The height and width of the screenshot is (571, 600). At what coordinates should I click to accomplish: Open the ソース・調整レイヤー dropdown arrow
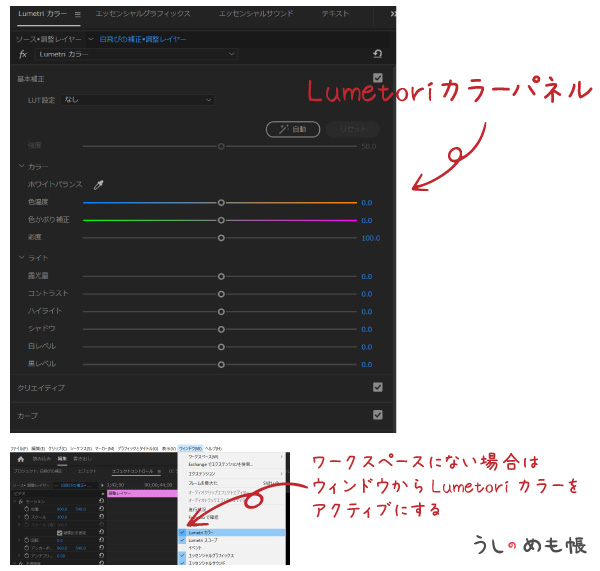(91, 39)
